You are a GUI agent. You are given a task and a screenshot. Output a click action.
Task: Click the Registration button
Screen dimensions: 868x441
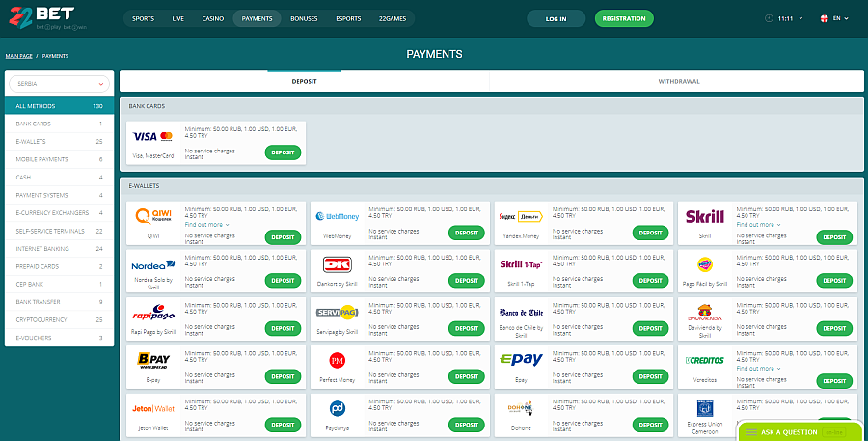[x=624, y=18]
